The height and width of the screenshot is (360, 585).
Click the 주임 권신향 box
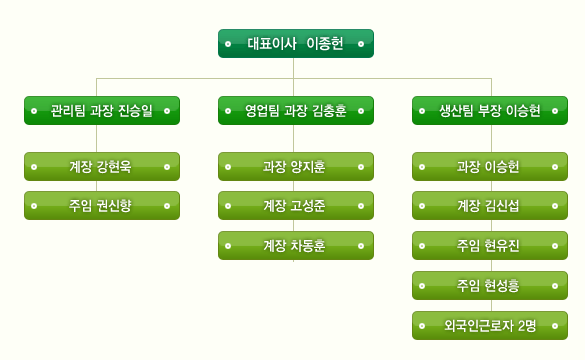pos(102,206)
